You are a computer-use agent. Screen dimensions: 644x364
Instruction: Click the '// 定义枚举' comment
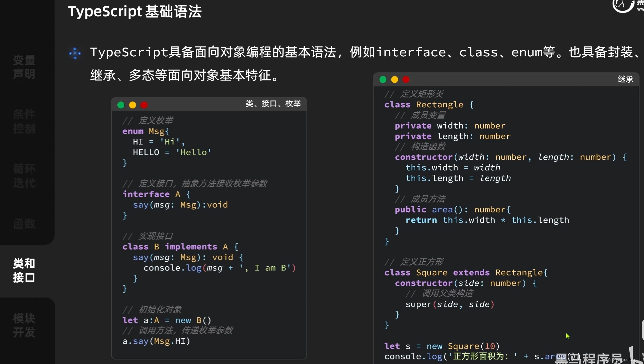148,120
